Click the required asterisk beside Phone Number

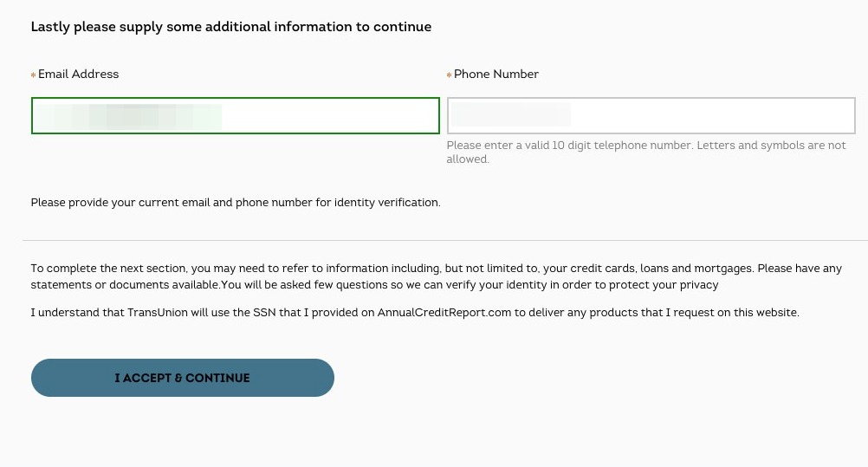pos(450,75)
